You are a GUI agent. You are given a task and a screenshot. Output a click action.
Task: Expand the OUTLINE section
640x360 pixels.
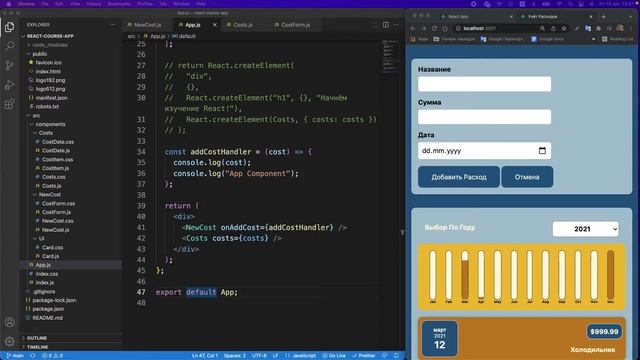pyautogui.click(x=36, y=338)
